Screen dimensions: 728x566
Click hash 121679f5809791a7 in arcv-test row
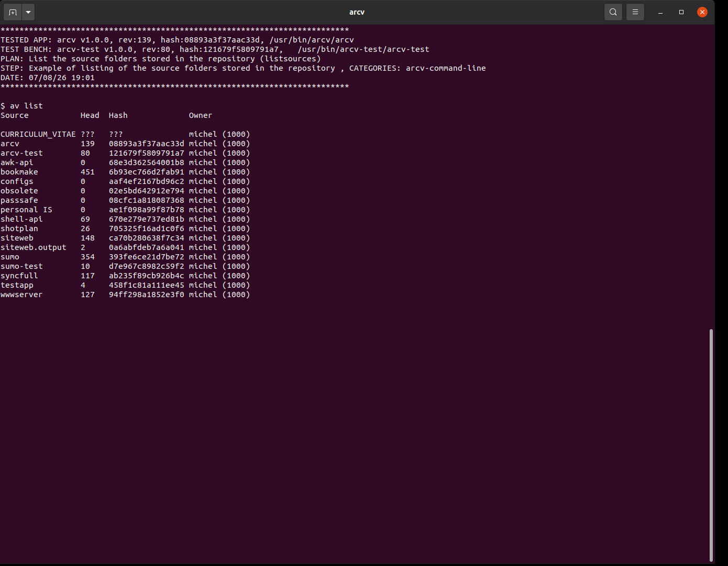tap(147, 153)
